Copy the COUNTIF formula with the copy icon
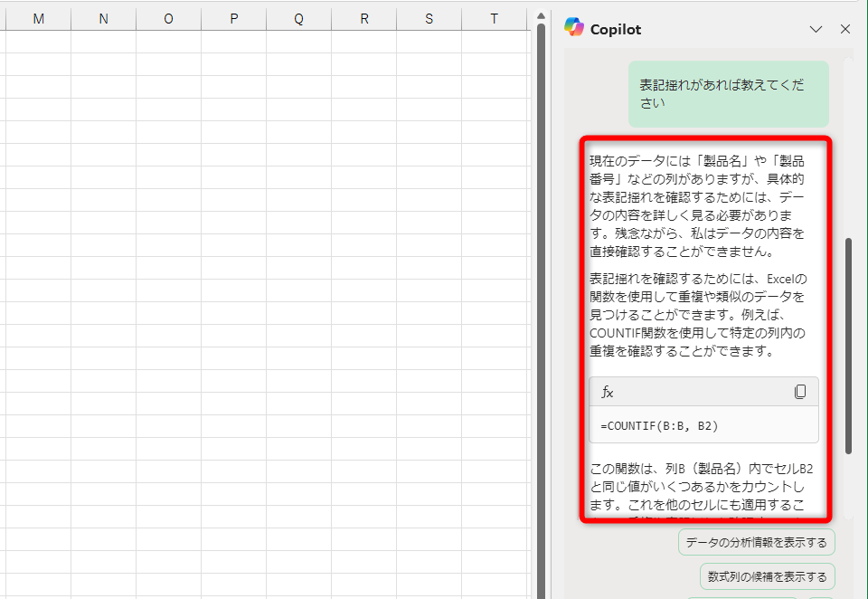Screen dimensions: 868x599 (x=800, y=391)
